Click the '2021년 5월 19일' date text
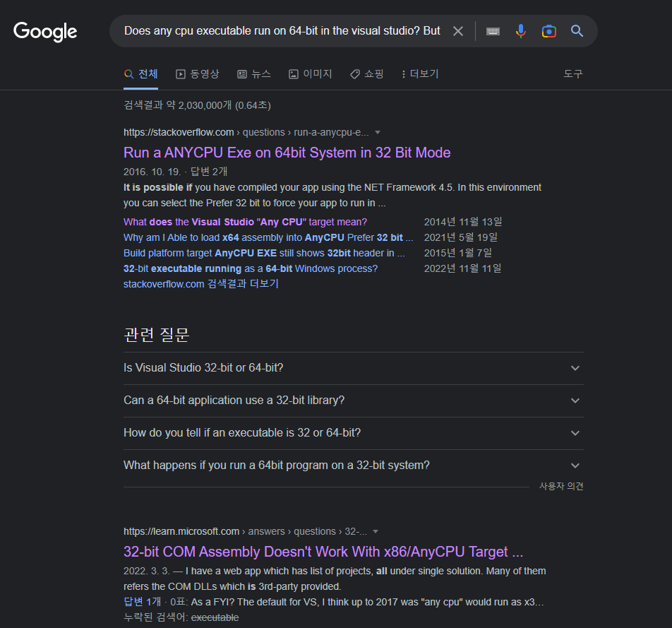 coord(461,237)
